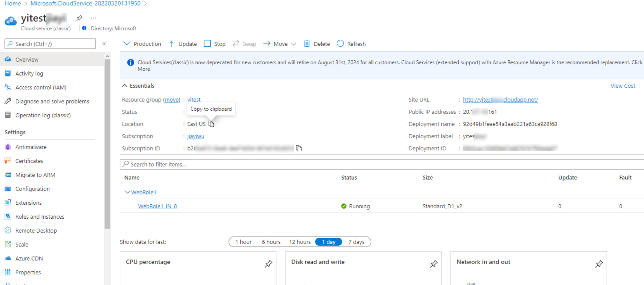Open the Production slot dropdown
The width and height of the screenshot is (644, 285).
pos(142,44)
